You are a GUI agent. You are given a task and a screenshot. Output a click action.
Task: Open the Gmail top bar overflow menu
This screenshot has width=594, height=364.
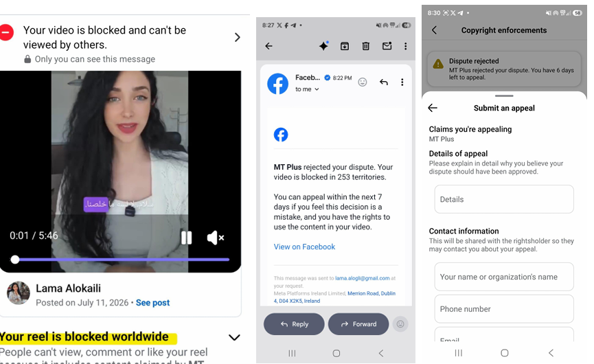pos(405,46)
